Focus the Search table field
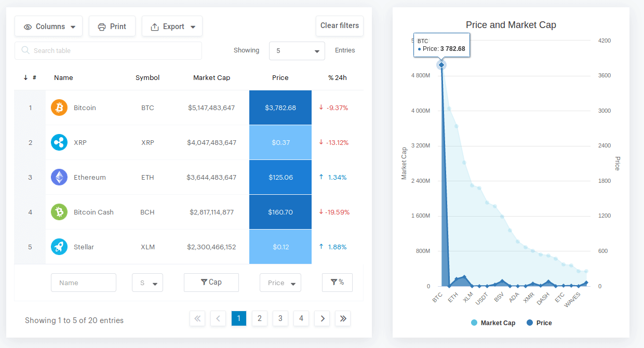Viewport: 644px width, 348px height. [x=108, y=50]
